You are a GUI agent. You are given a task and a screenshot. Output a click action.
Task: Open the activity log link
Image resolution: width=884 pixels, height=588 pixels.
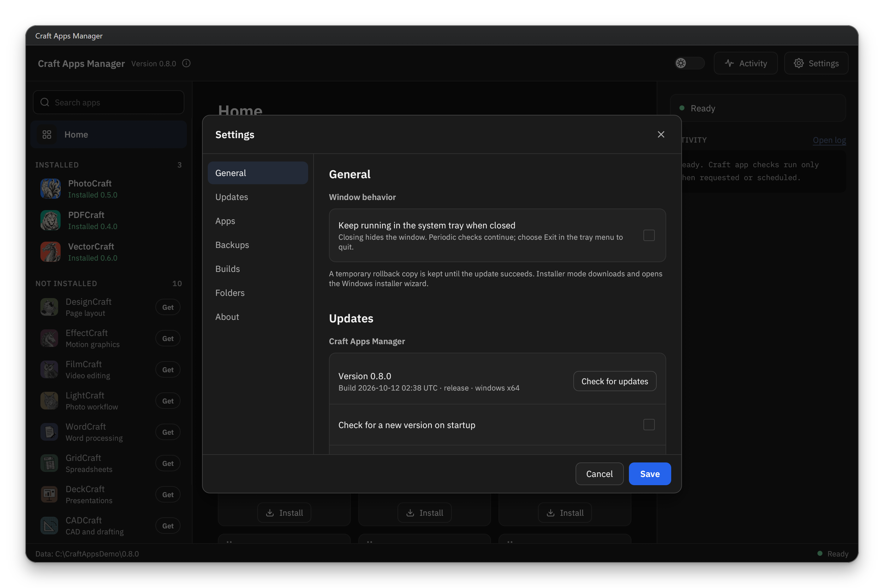tap(829, 140)
